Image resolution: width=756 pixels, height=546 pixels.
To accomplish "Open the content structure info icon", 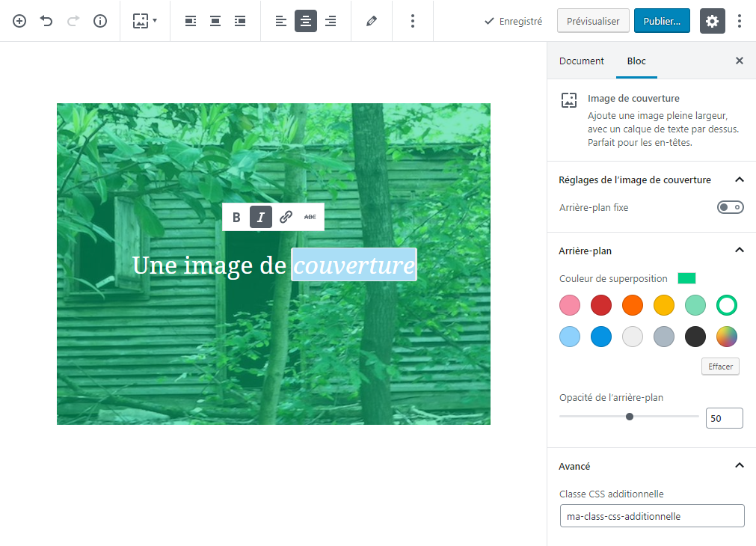I will pyautogui.click(x=100, y=21).
